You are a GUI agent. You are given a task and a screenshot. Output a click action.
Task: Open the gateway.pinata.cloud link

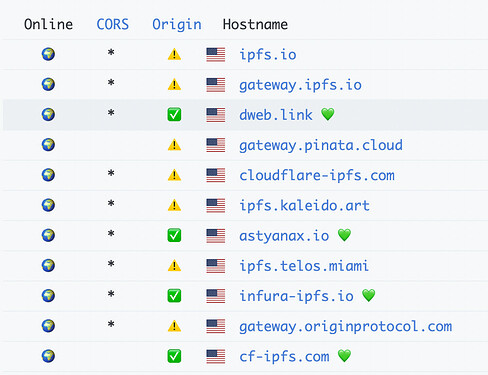pos(321,145)
